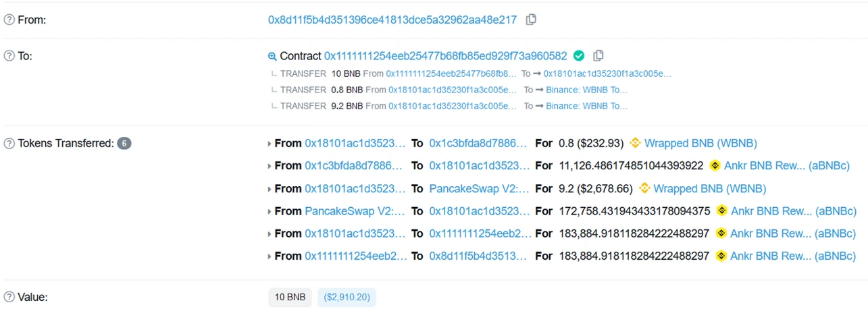Expand the last token transfer row arrow
Viewport: 868px width, 309px height.
270,256
